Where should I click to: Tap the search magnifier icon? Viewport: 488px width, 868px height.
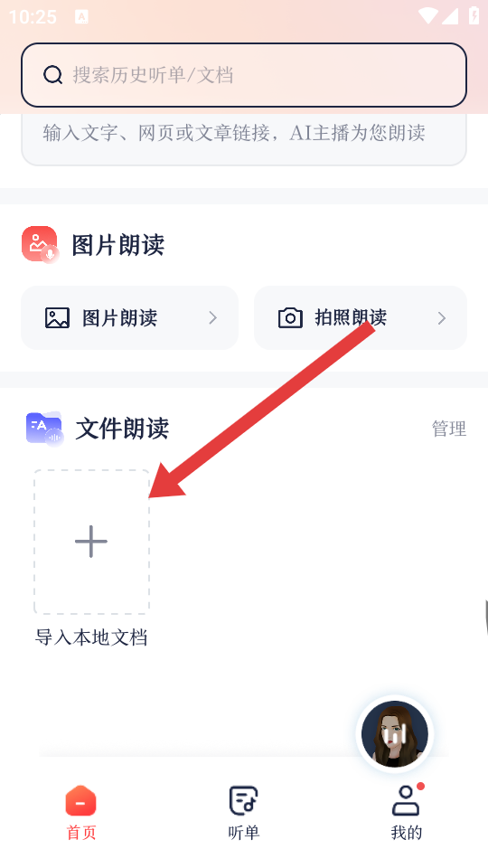tap(52, 75)
